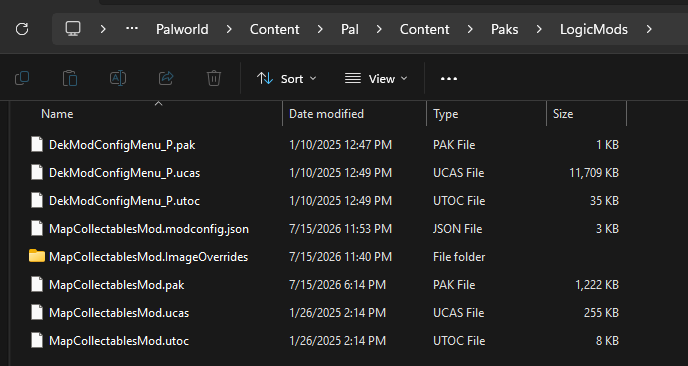Click the Copy toolbar icon
The height and width of the screenshot is (366, 688).
coord(22,79)
